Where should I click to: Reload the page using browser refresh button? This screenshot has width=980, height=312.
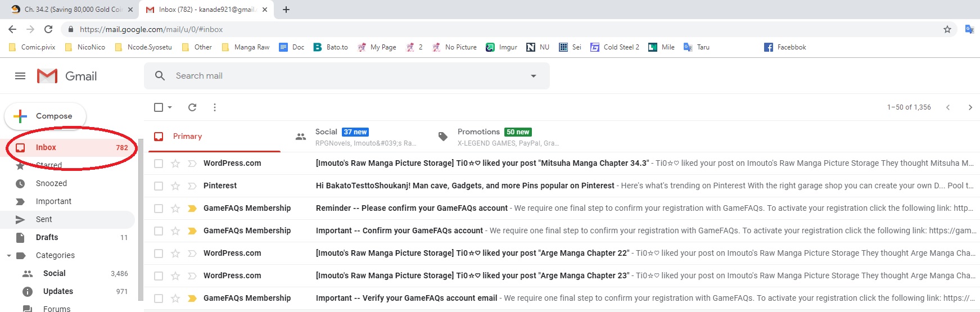[48, 29]
